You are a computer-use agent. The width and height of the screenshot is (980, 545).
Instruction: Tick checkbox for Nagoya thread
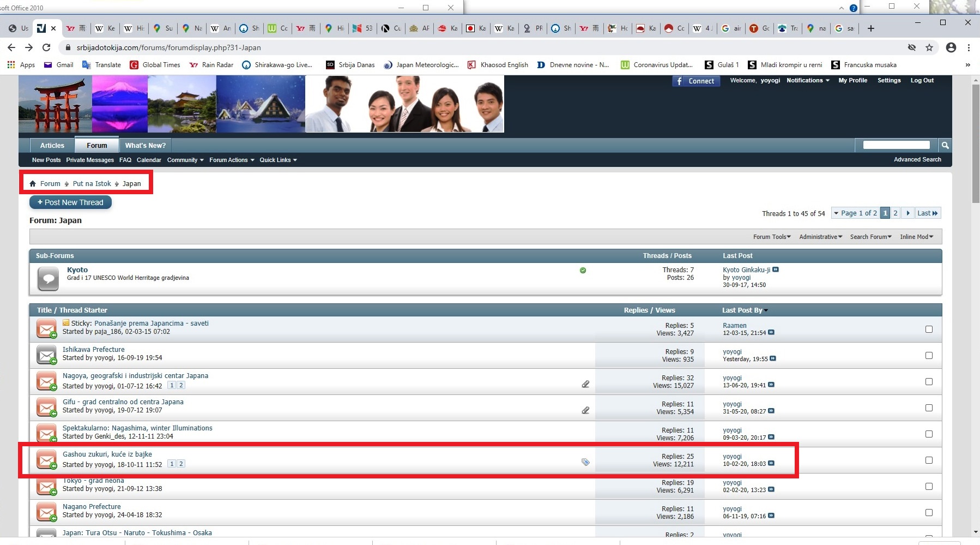coord(929,381)
